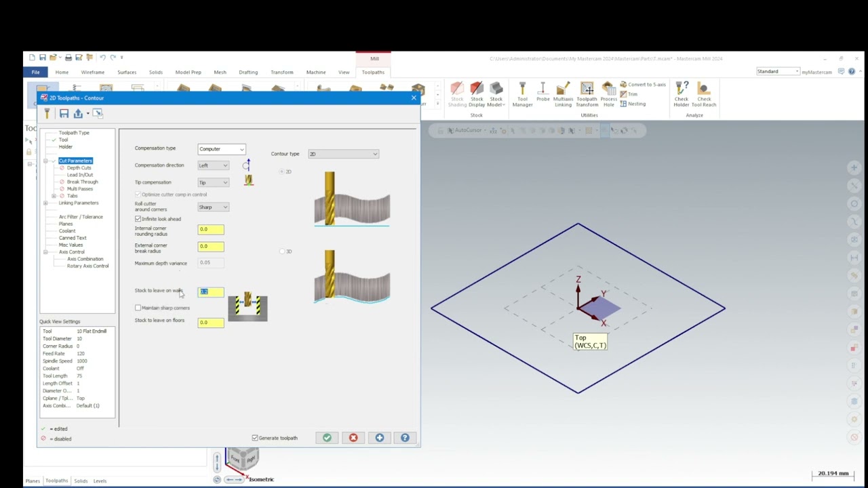
Task: Save file from quick access toolbar
Action: click(x=42, y=58)
